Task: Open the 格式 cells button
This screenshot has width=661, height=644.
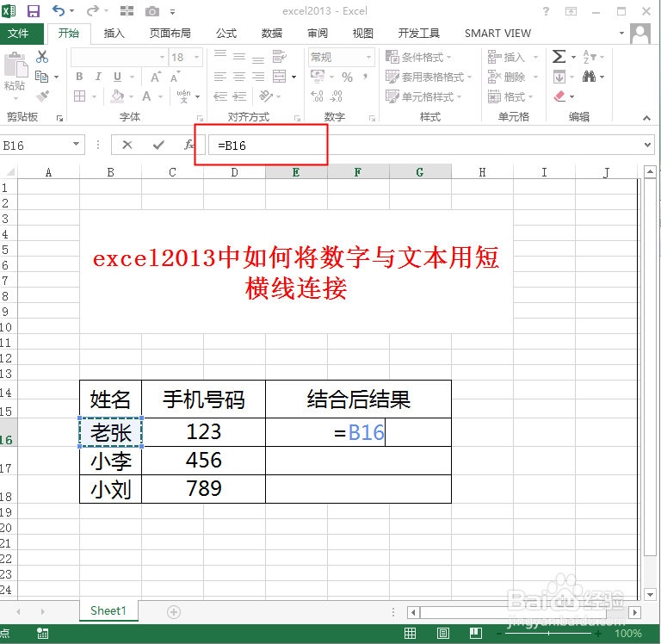Action: tap(510, 96)
